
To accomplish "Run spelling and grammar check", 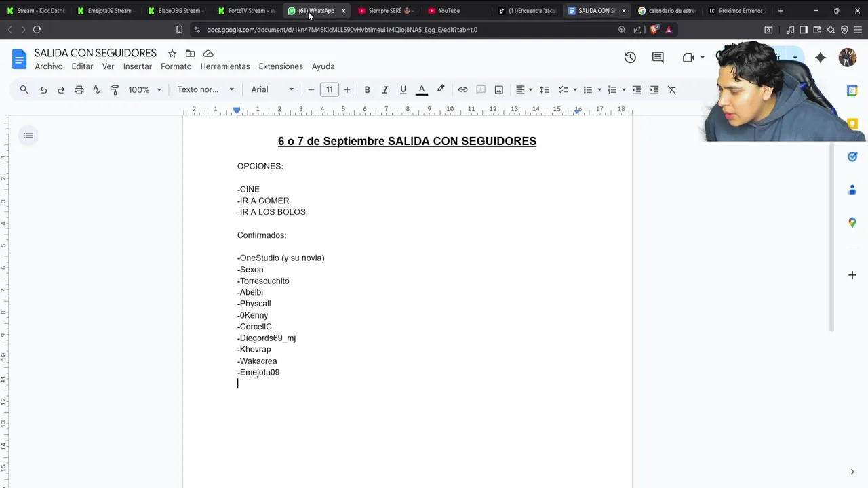I will tap(96, 89).
